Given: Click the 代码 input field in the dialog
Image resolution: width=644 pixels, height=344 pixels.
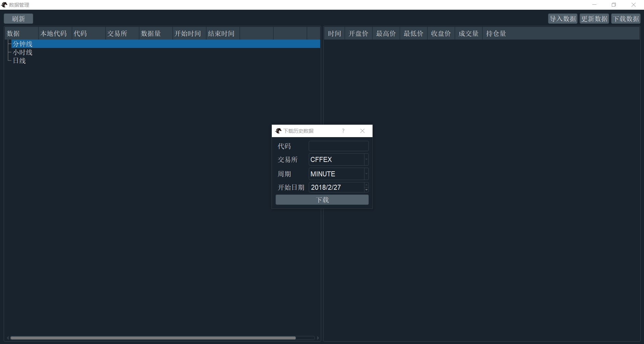Looking at the screenshot, I should click(338, 146).
